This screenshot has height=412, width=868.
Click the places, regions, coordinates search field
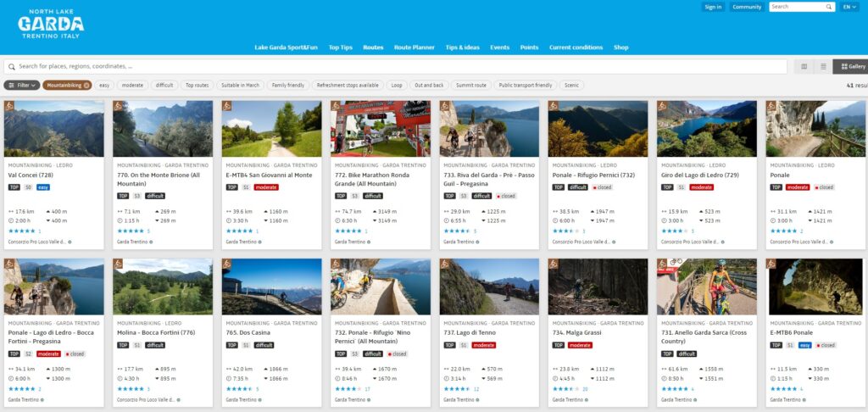pyautogui.click(x=398, y=66)
